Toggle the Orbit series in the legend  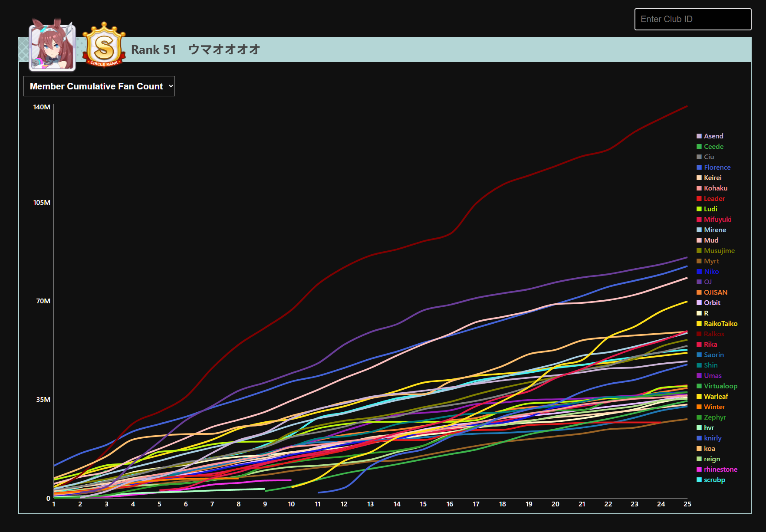pyautogui.click(x=708, y=303)
